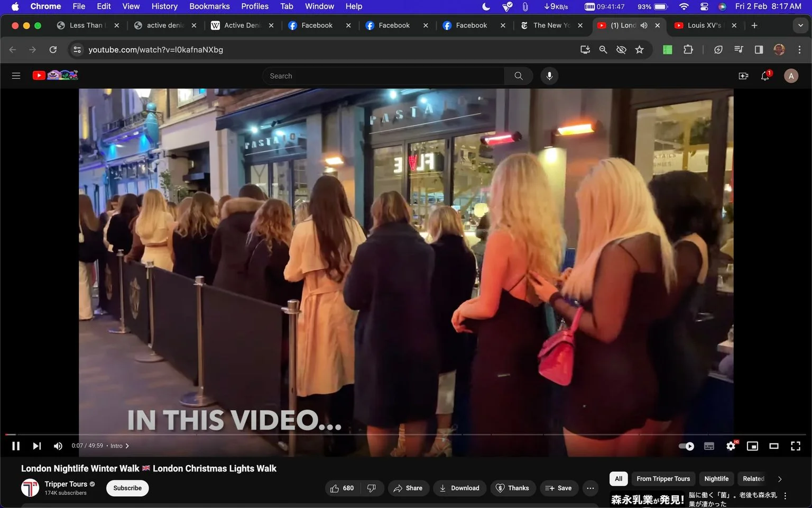The width and height of the screenshot is (812, 508).
Task: Open player settings gear
Action: (x=731, y=446)
